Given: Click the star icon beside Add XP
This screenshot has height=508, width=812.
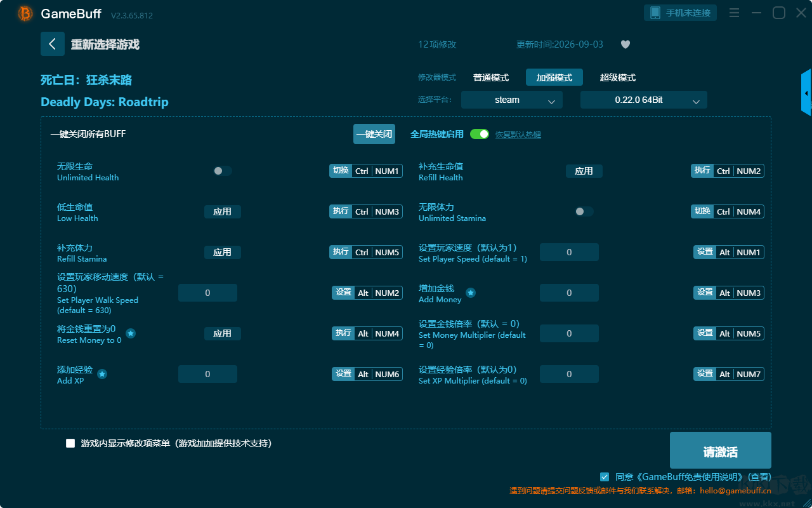Looking at the screenshot, I should click(102, 374).
